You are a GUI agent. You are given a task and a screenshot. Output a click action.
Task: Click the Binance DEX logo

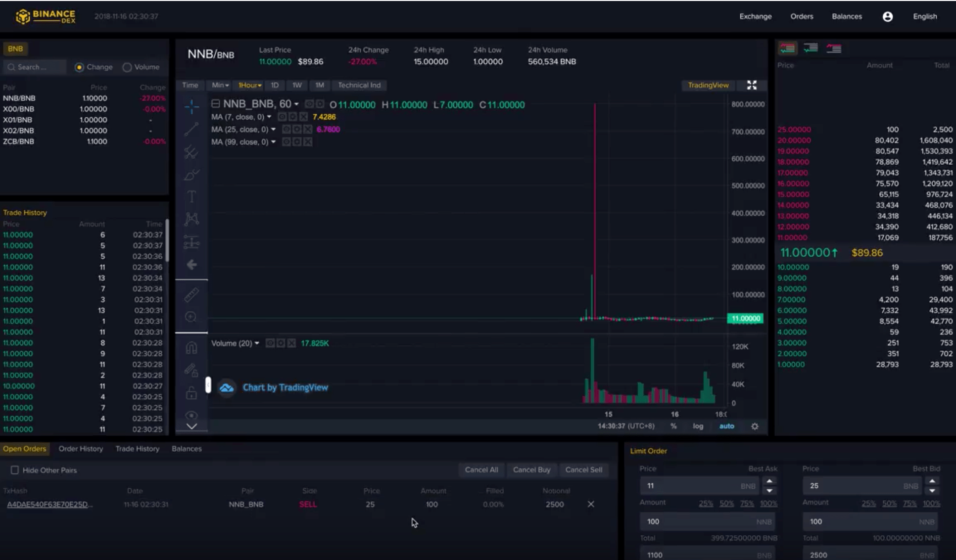46,16
